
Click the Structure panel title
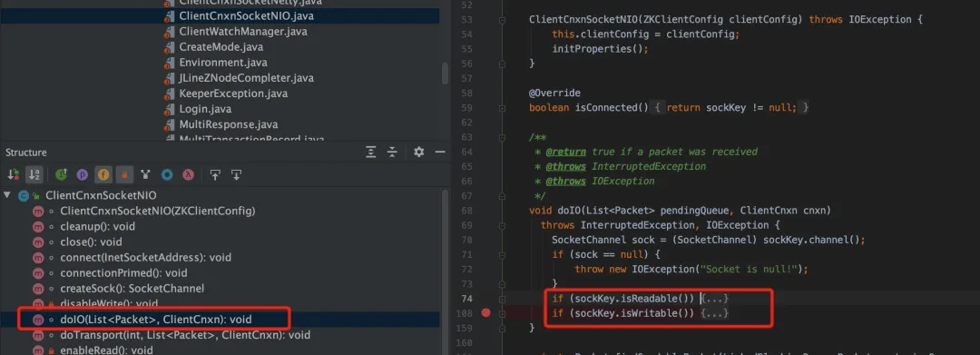tap(26, 152)
